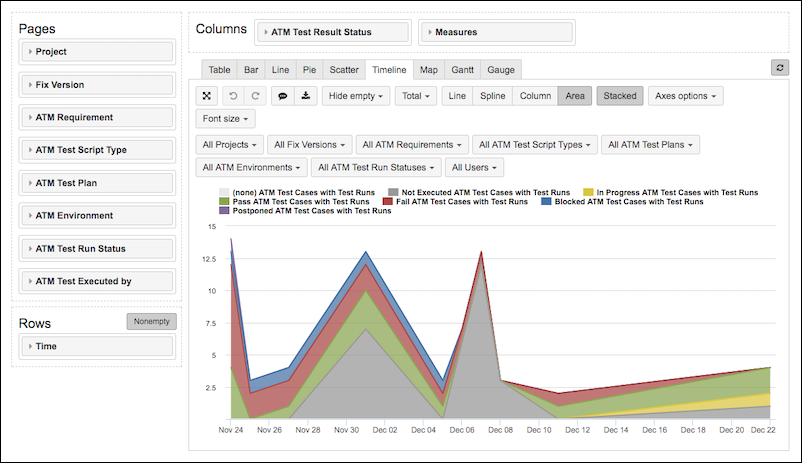The height and width of the screenshot is (463, 802).
Task: Click the comment bubble icon
Action: [283, 96]
